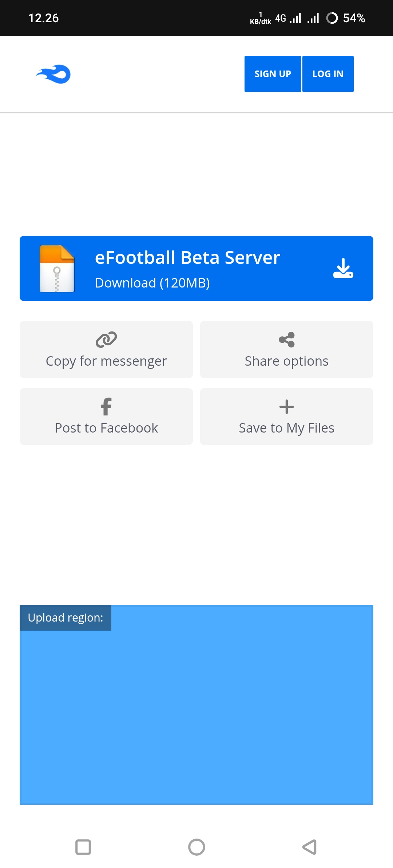The height and width of the screenshot is (868, 393).
Task: Tap the share nodes icon
Action: pos(286,339)
